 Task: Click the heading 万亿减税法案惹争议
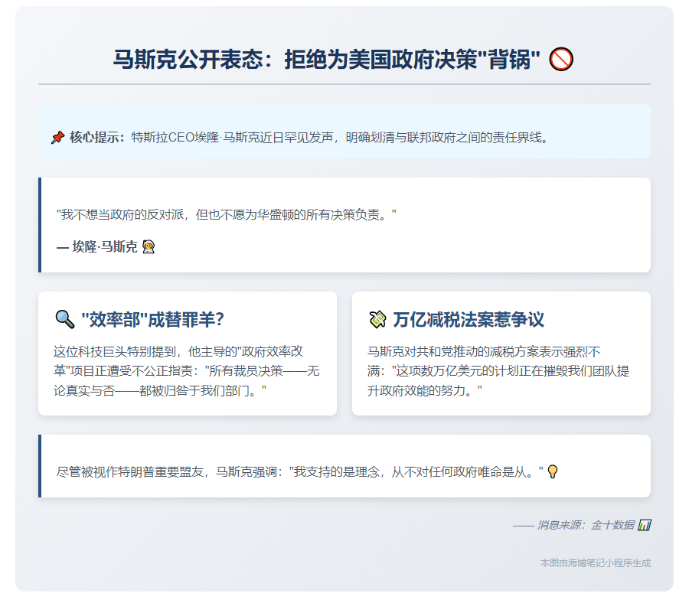click(x=469, y=319)
